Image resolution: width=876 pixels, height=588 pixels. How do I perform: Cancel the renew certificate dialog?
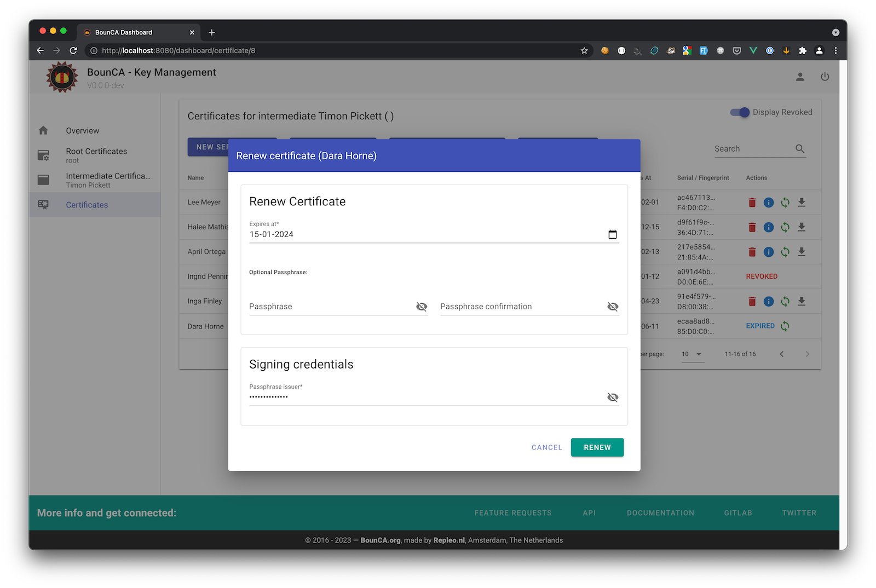(x=546, y=447)
